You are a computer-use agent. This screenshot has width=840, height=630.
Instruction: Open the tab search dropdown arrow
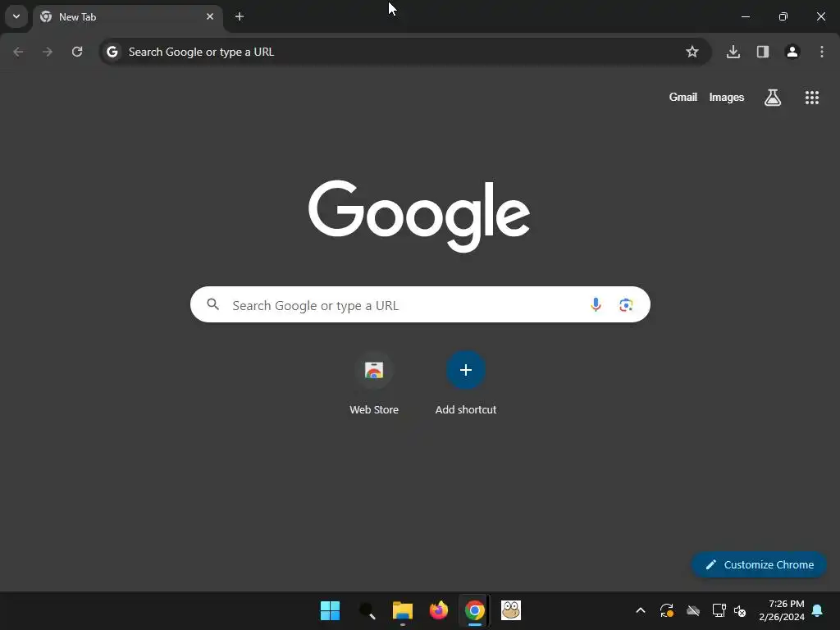(x=16, y=16)
